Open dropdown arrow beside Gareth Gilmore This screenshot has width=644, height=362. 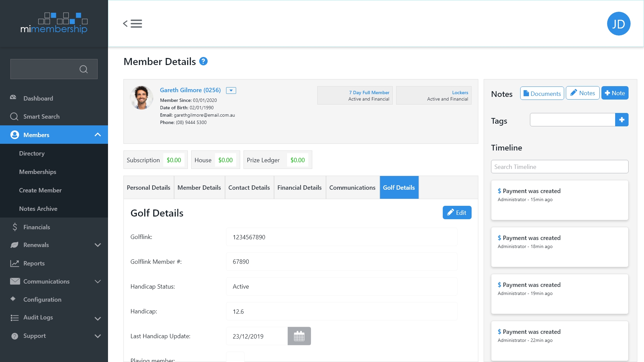(x=231, y=90)
